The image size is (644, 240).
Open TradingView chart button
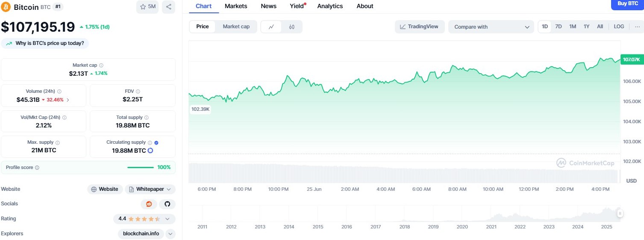pos(420,27)
